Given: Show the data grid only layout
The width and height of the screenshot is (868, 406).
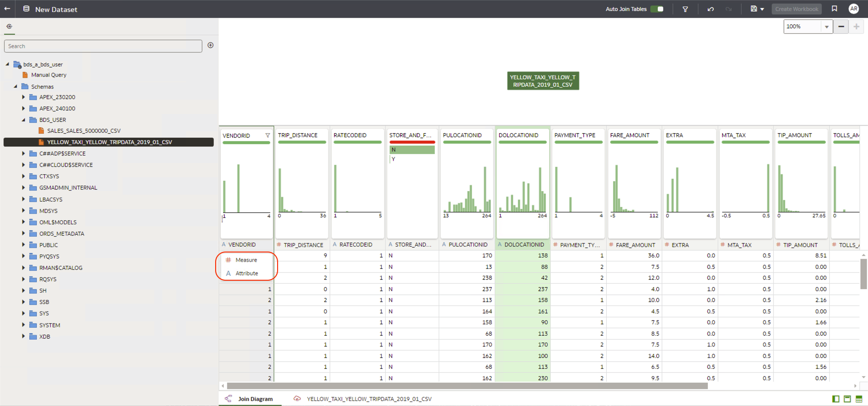Looking at the screenshot, I should coord(859,399).
